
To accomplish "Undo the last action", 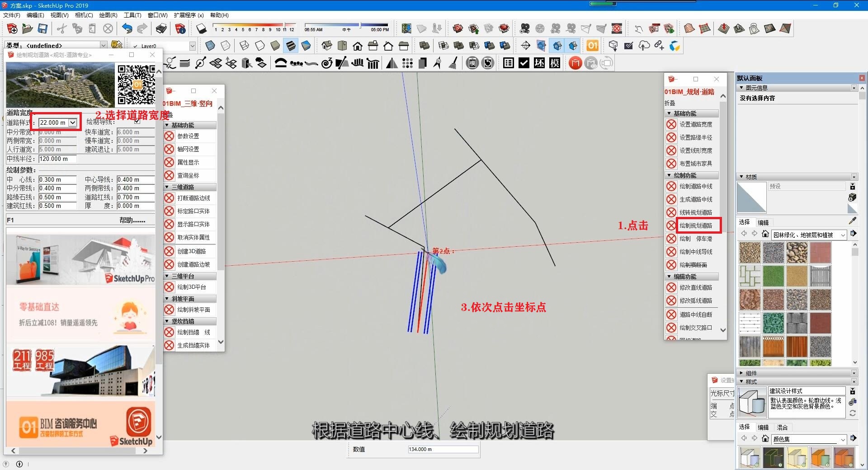I will coord(127,29).
